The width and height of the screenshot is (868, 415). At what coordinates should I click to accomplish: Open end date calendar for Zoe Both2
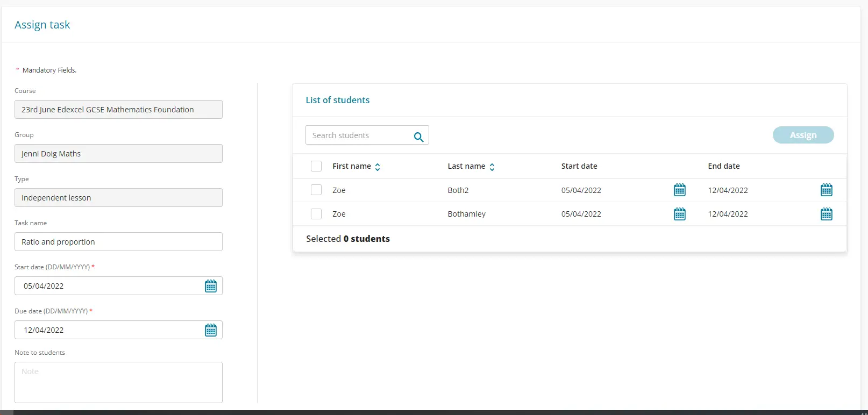click(x=827, y=190)
